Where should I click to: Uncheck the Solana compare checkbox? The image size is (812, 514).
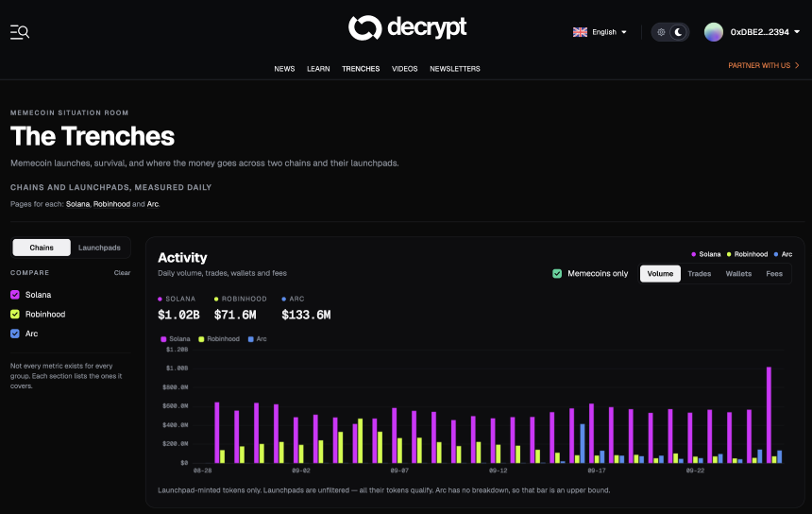(x=15, y=295)
